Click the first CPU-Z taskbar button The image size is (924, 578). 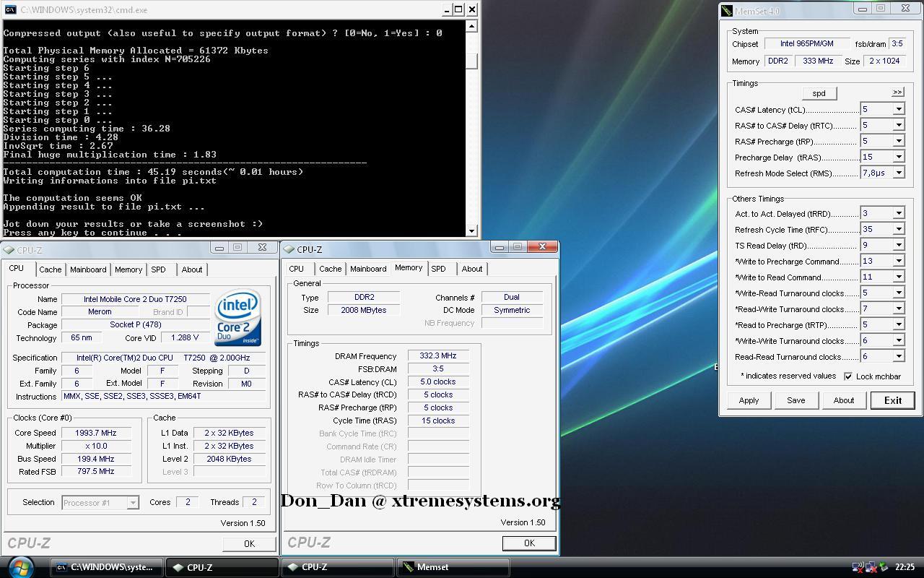222,567
